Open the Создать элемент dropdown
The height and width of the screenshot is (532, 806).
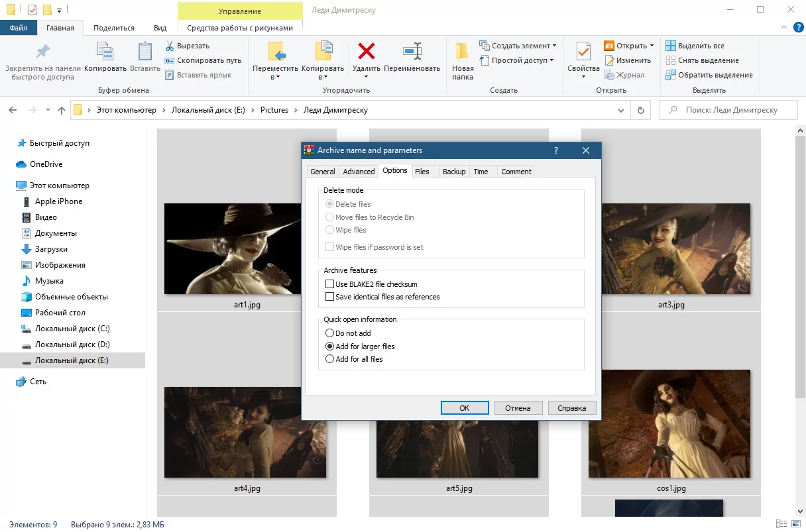pyautogui.click(x=554, y=46)
